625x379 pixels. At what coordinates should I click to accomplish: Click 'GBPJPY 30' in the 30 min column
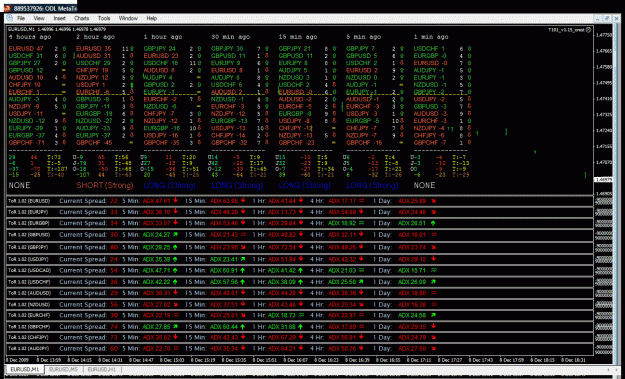click(227, 49)
